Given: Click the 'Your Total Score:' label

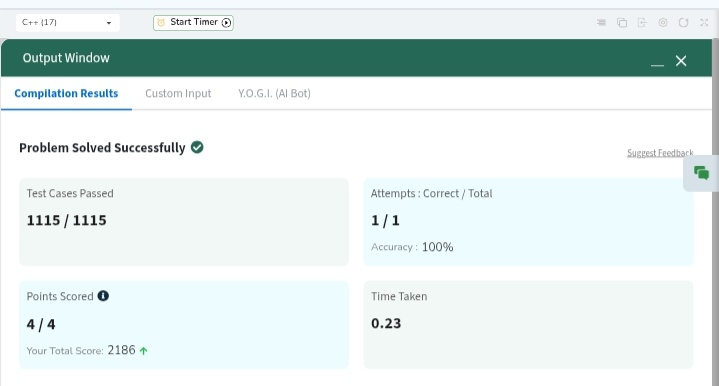Looking at the screenshot, I should (x=65, y=351).
